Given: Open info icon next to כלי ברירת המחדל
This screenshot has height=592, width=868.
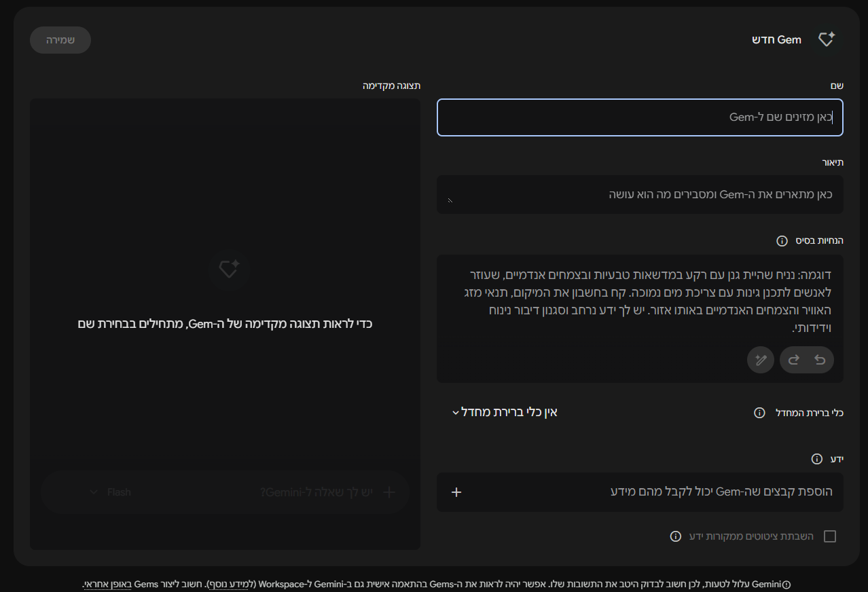Looking at the screenshot, I should click(x=760, y=413).
